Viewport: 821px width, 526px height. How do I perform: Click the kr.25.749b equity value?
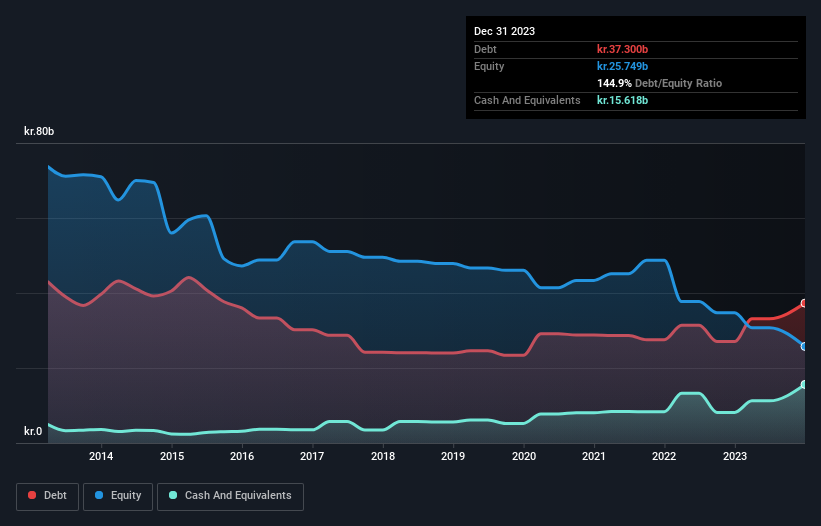pyautogui.click(x=623, y=66)
